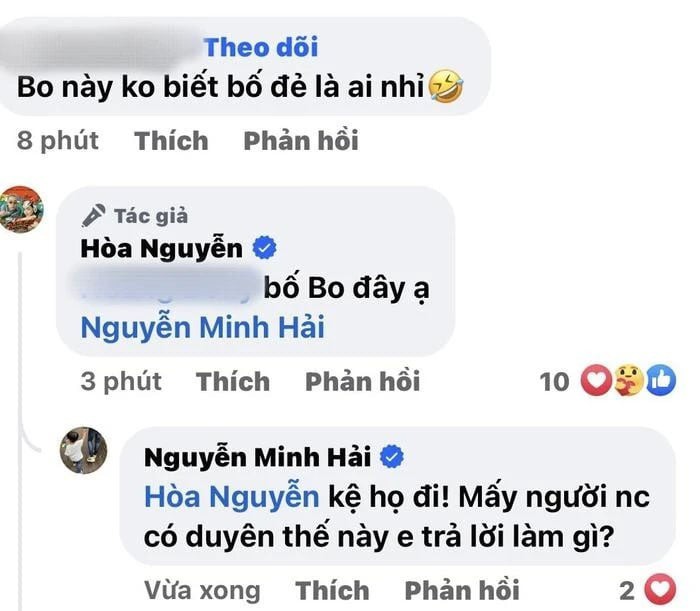Like the Vừa xong reply
The image size is (700, 611).
click(x=333, y=590)
